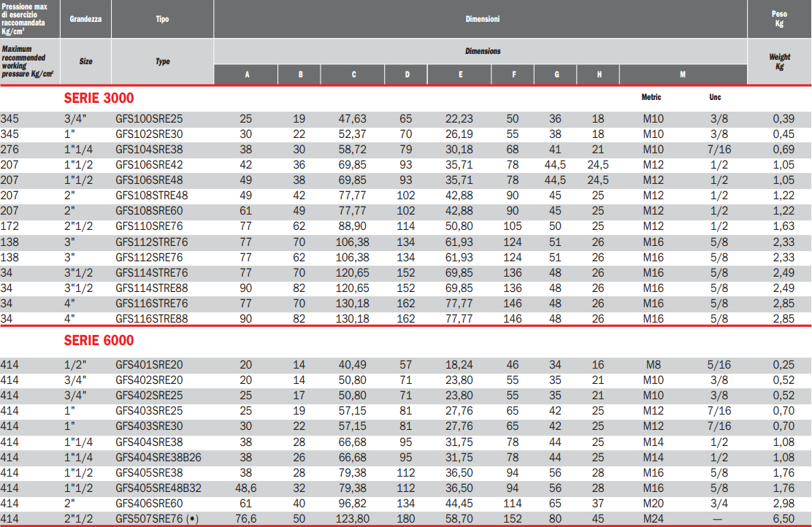This screenshot has height=527, width=812.
Task: Click the Grandezza column header
Action: pyautogui.click(x=85, y=19)
